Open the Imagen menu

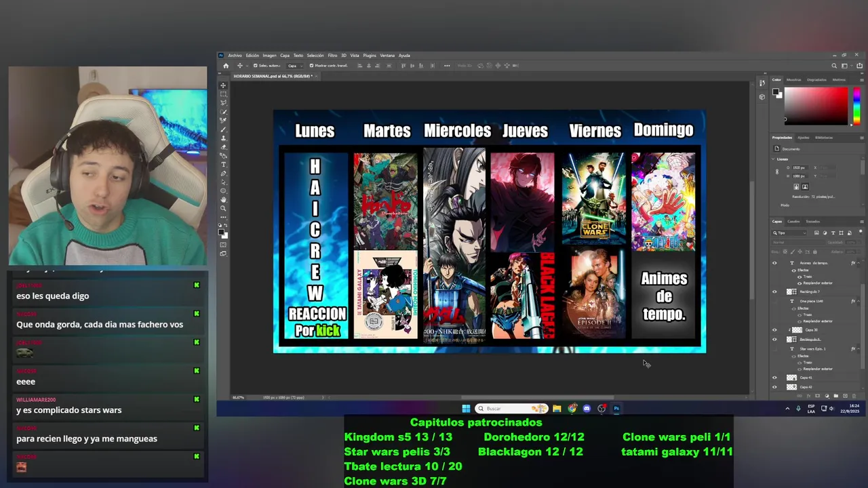pyautogui.click(x=270, y=56)
